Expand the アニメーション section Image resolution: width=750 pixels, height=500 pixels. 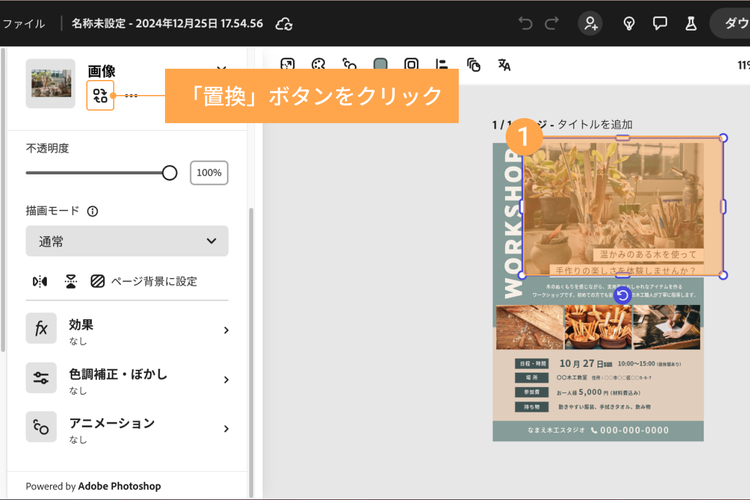click(x=127, y=428)
